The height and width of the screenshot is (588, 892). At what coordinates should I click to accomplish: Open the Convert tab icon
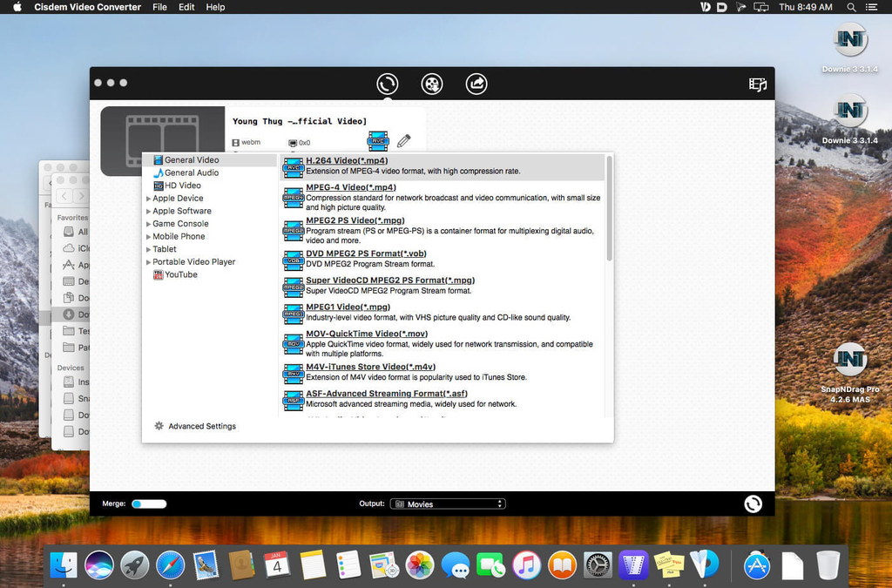pos(388,84)
